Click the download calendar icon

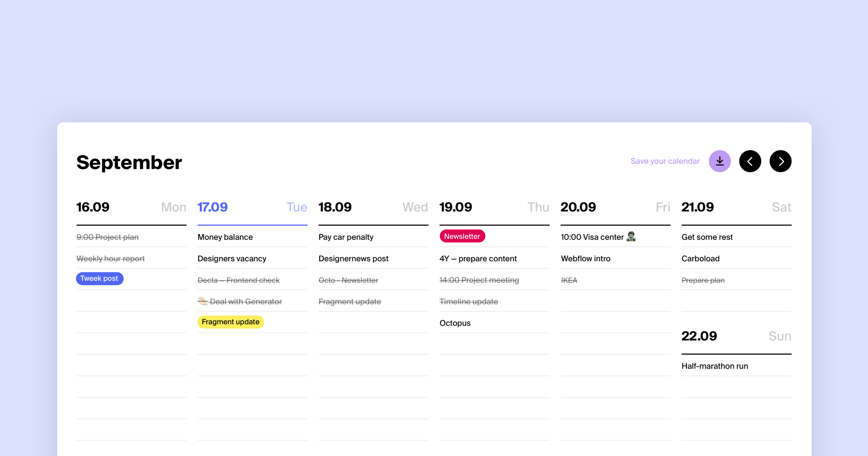[x=720, y=161]
